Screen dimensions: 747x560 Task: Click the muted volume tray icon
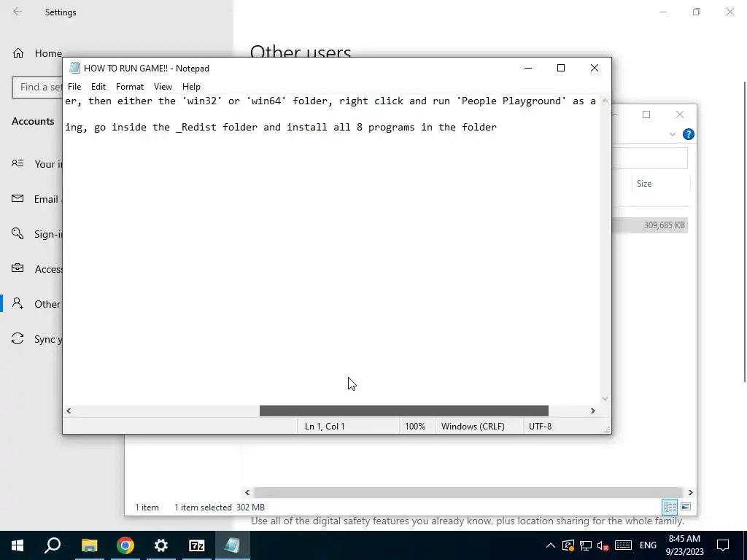click(603, 545)
